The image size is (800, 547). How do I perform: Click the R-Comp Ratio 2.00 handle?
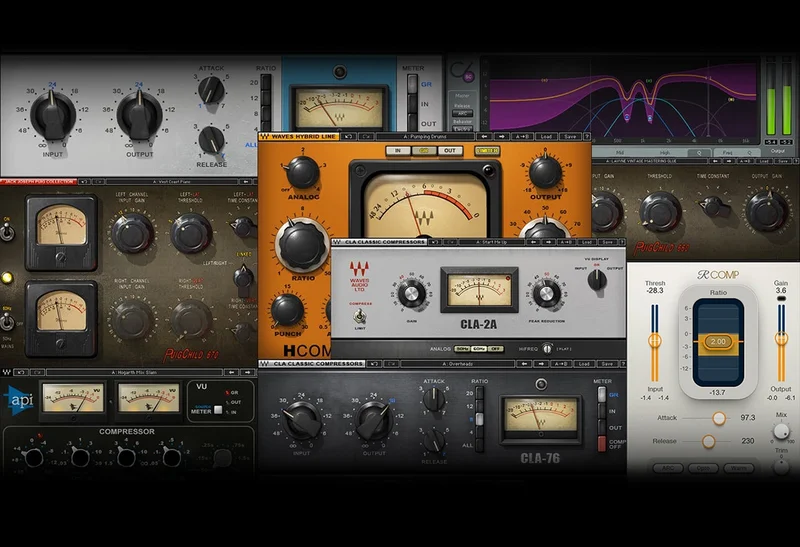718,341
